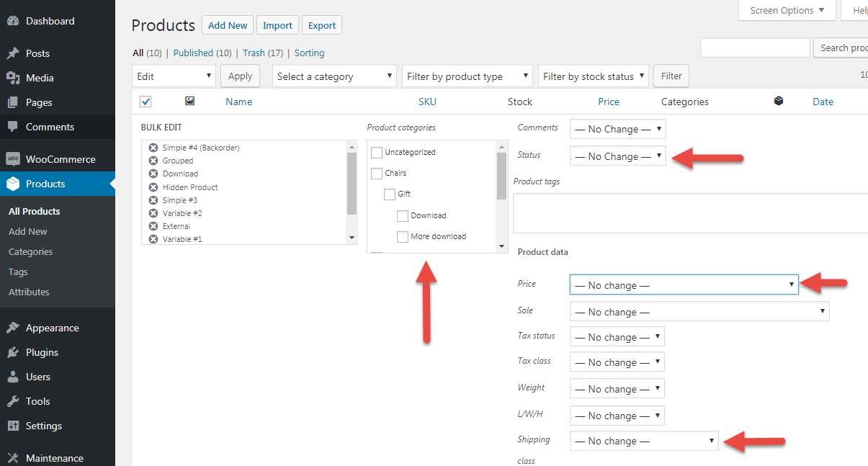Viewport: 868px width, 466px height.
Task: Open the L/W/H dropdown
Action: point(617,415)
